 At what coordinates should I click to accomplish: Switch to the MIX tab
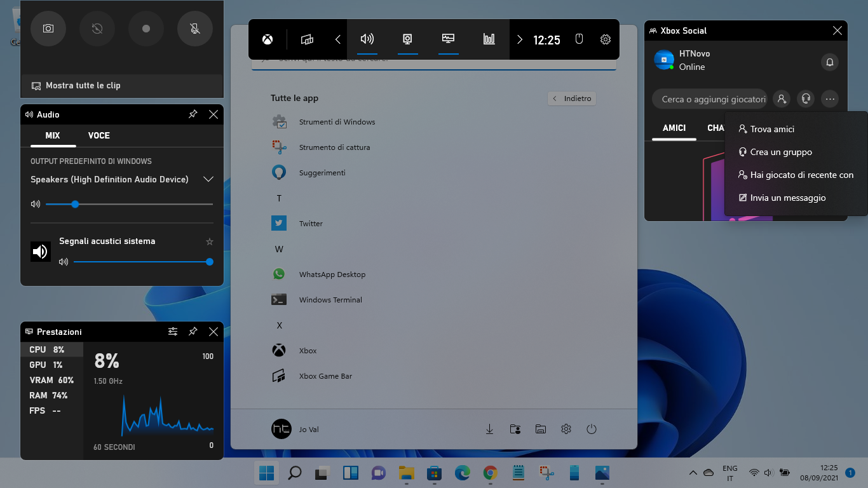coord(53,135)
